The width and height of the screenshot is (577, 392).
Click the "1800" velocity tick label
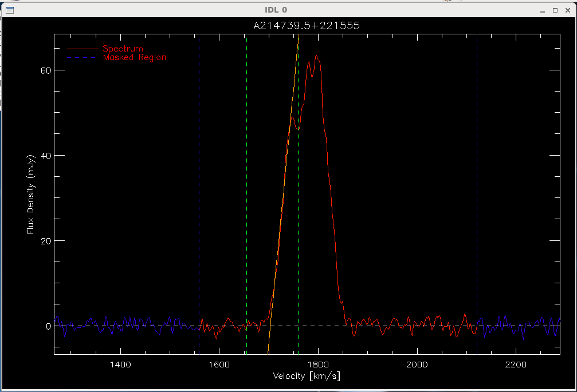(319, 365)
